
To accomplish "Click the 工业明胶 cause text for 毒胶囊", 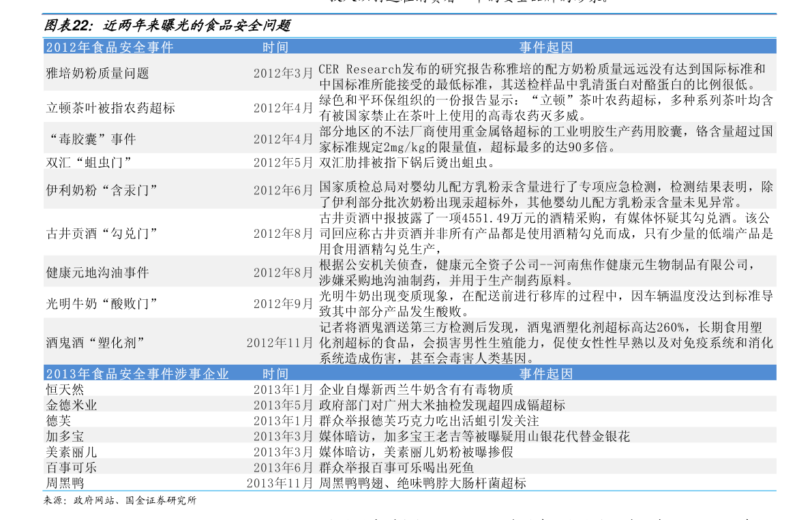I will click(x=546, y=138).
